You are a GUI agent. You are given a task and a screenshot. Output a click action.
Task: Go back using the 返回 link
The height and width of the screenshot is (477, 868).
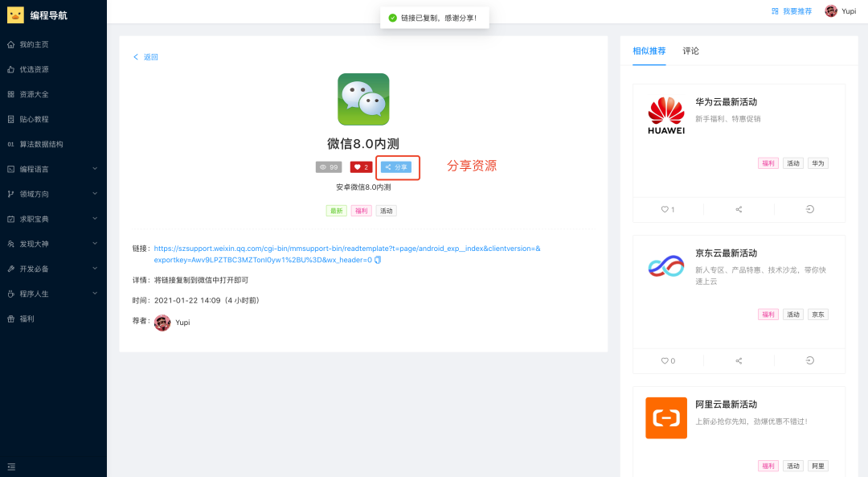[145, 57]
